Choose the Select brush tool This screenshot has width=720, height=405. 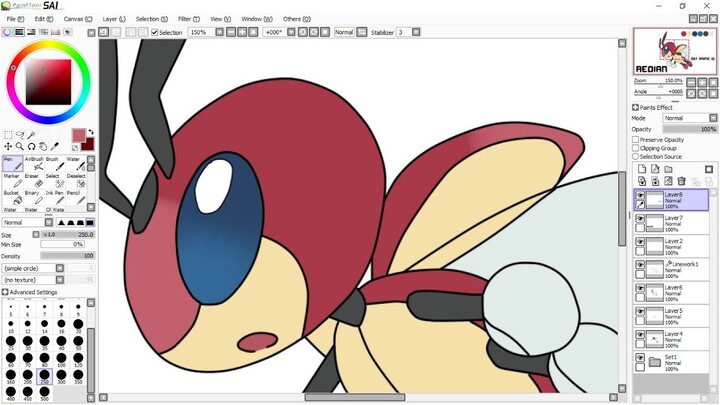(54, 180)
